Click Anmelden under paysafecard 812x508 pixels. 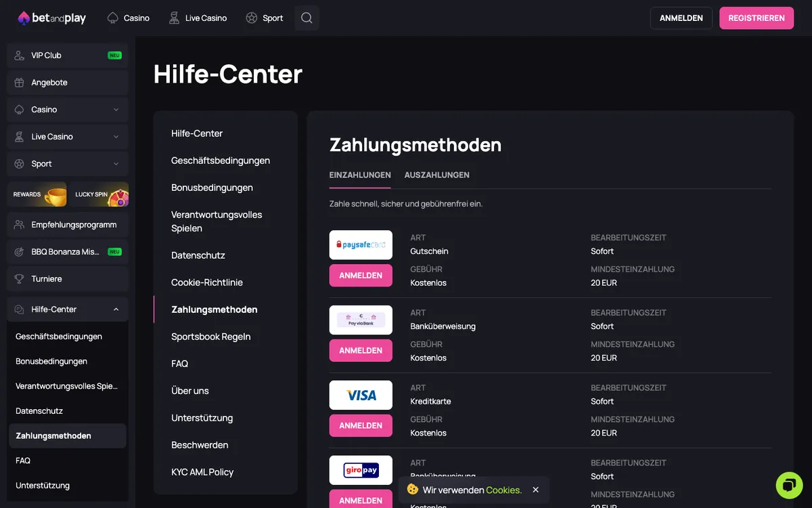tap(361, 276)
